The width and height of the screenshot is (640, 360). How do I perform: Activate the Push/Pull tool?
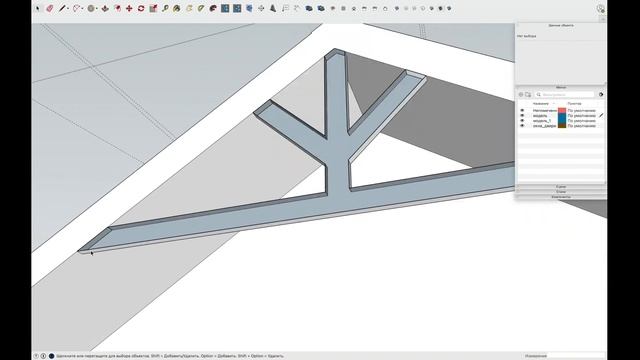pyautogui.click(x=105, y=8)
